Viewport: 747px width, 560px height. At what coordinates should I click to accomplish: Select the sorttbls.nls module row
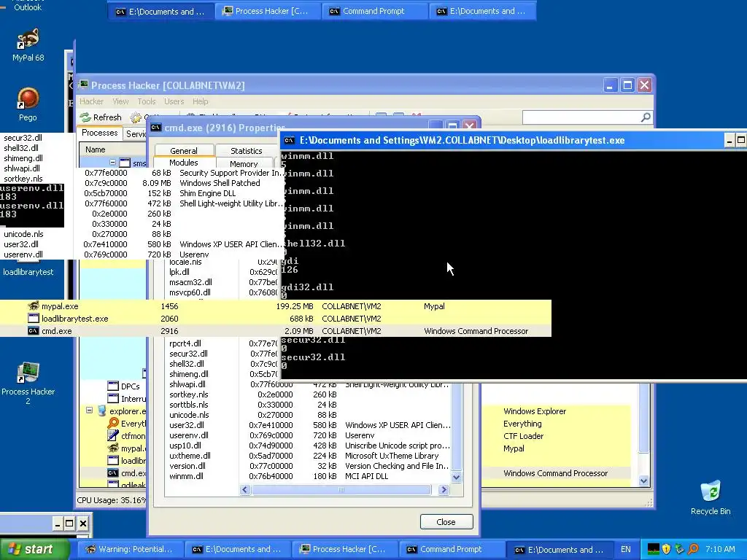[309, 405]
